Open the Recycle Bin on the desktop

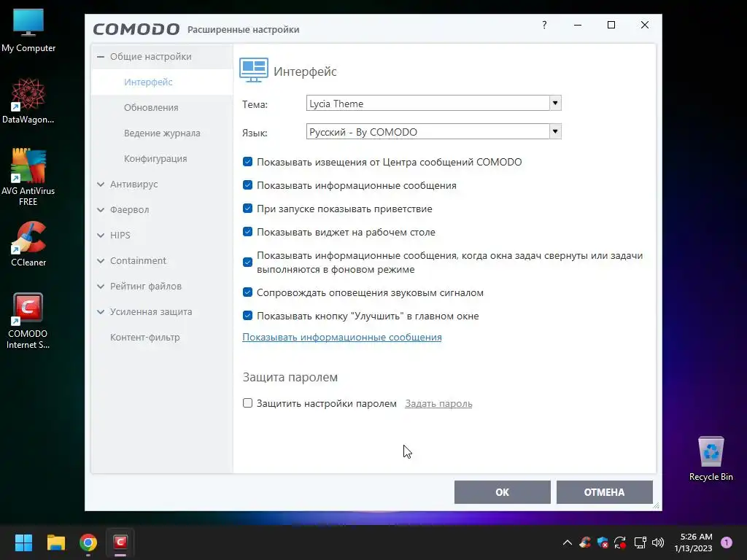(711, 459)
